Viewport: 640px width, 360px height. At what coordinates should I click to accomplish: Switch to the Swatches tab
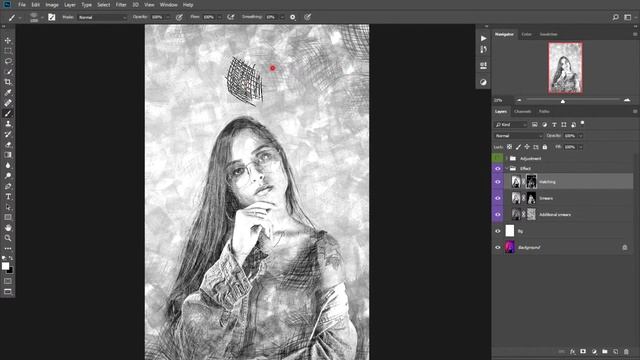coord(548,34)
